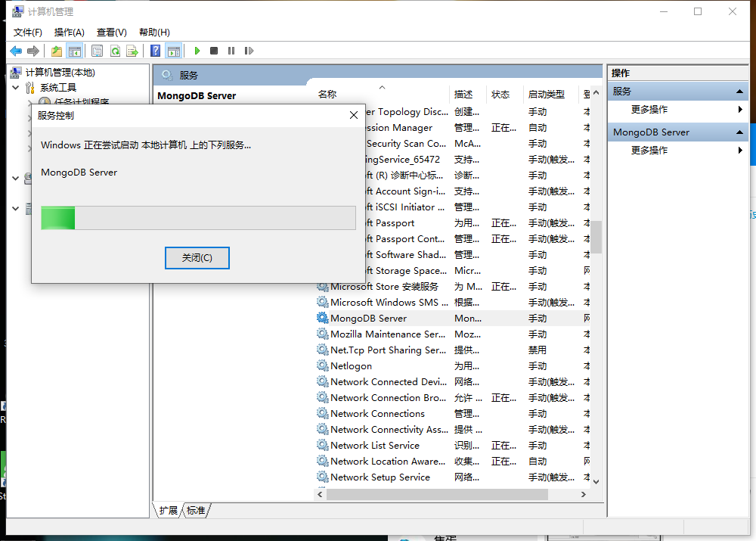This screenshot has width=756, height=541.
Task: Sort by 启动类型 column header
Action: coord(550,95)
